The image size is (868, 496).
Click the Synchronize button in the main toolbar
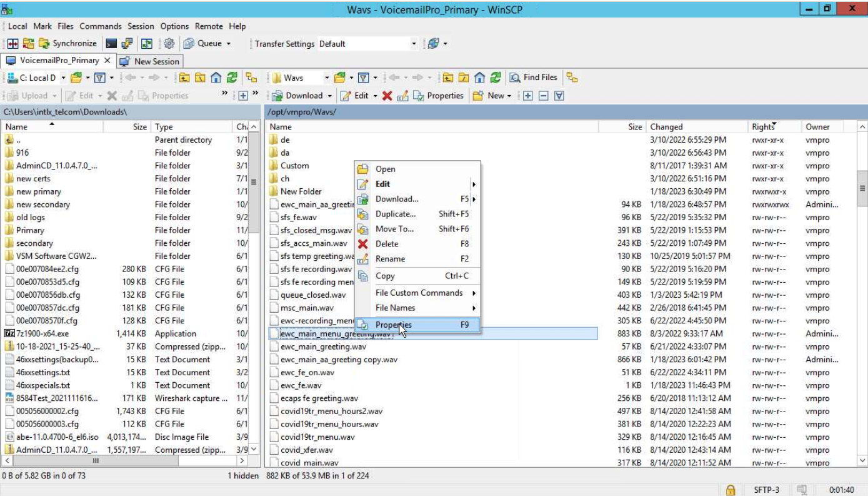coord(67,44)
